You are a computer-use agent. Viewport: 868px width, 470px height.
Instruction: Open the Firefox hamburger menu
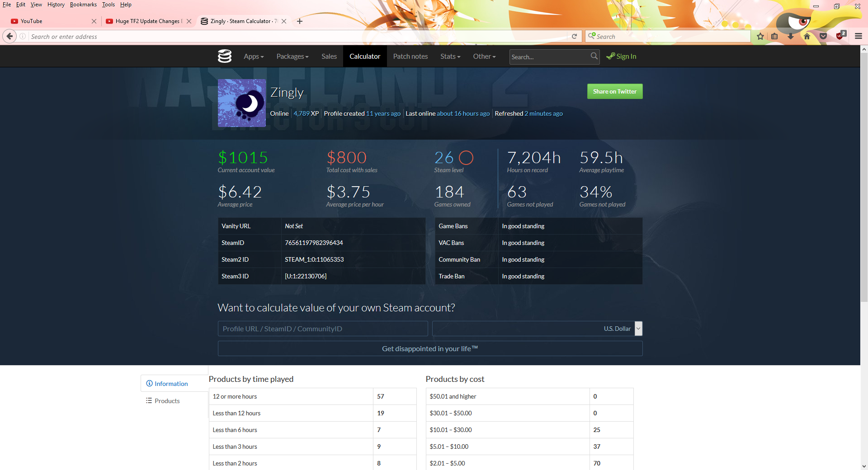tap(859, 37)
